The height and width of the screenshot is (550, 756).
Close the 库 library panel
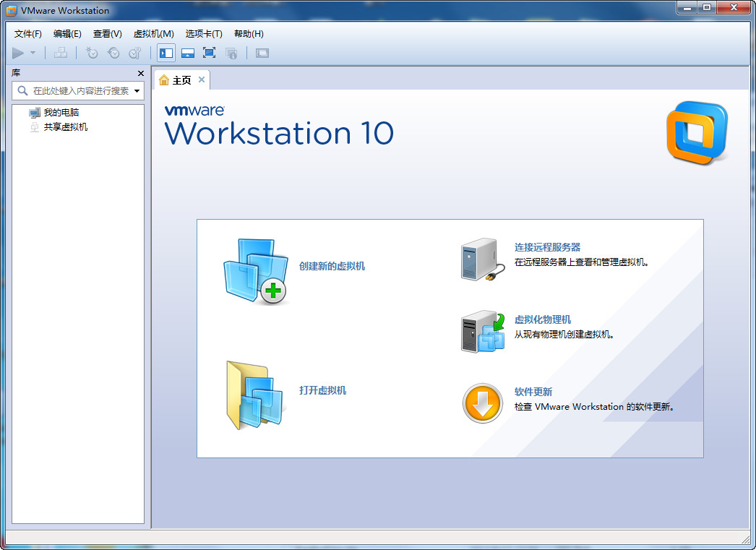(x=141, y=73)
